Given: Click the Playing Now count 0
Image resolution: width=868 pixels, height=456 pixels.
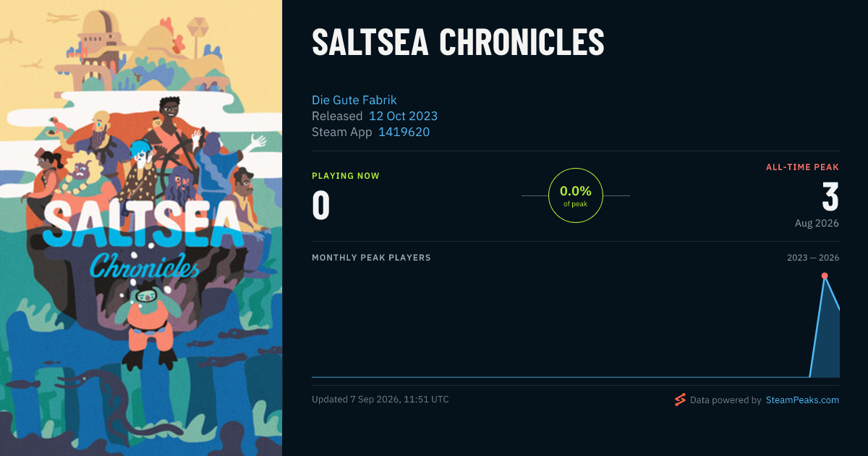Looking at the screenshot, I should (321, 205).
